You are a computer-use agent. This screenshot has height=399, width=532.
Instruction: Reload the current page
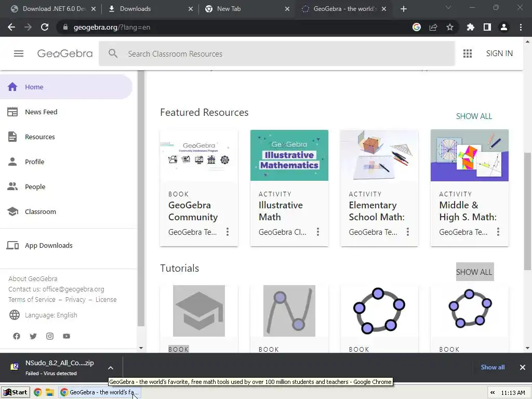(x=45, y=27)
